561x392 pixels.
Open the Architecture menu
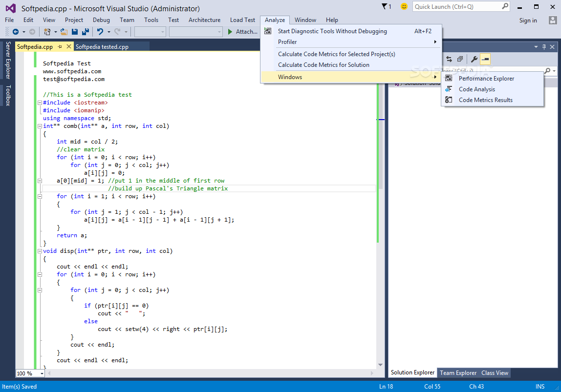pyautogui.click(x=205, y=20)
